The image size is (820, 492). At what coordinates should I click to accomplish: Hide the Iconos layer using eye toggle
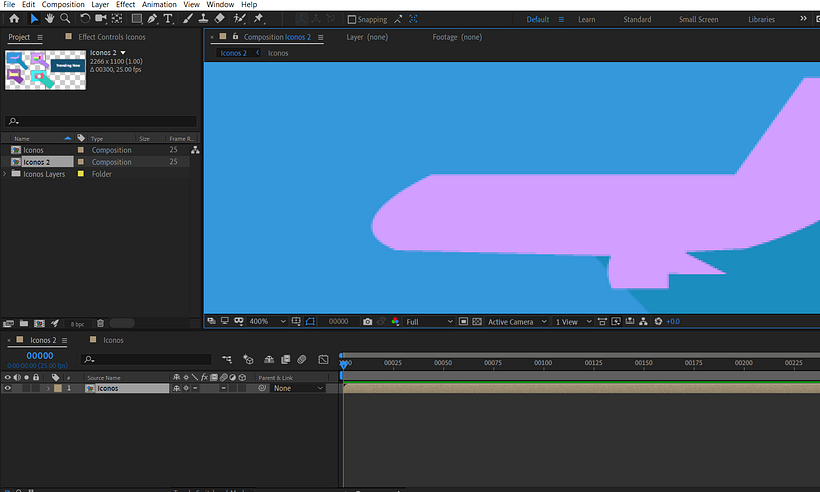click(x=8, y=388)
